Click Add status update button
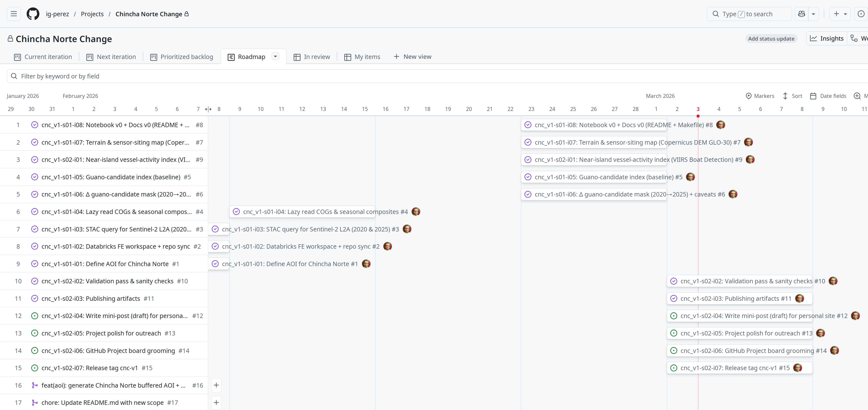Viewport: 868px width, 410px height. (771, 39)
